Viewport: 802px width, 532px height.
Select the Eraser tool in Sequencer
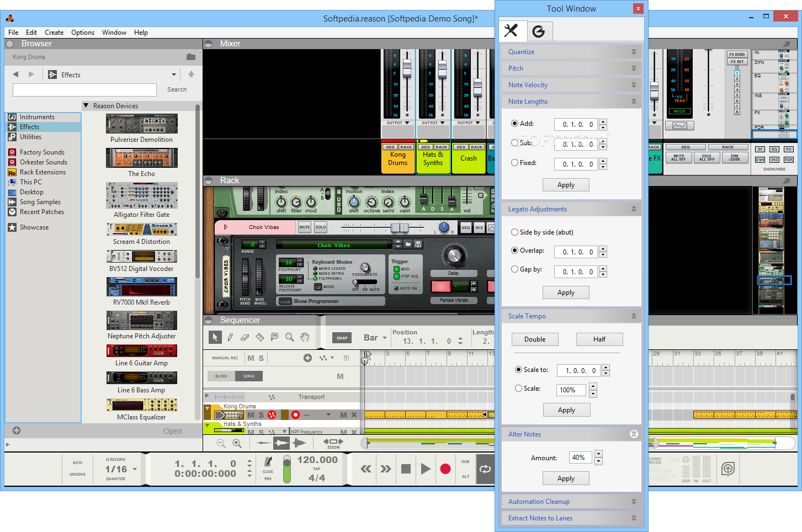point(245,337)
